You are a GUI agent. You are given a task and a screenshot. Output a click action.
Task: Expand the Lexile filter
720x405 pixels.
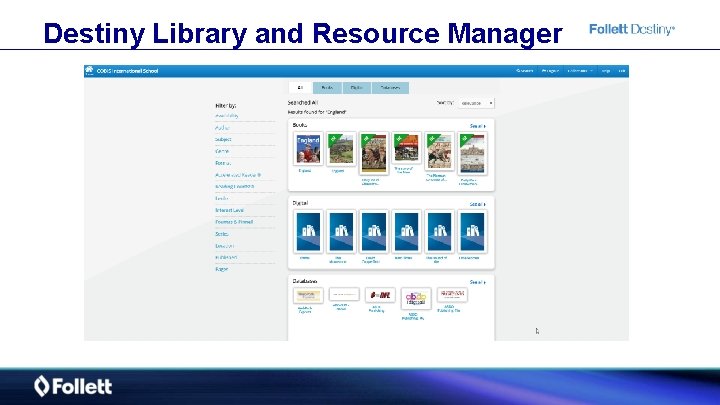coord(221,198)
